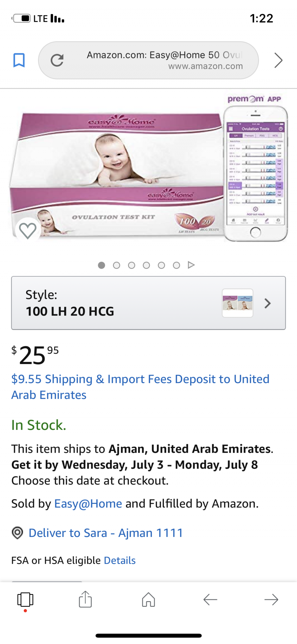Add item to wish list heart
Screen dimensions: 297x644
28,230
